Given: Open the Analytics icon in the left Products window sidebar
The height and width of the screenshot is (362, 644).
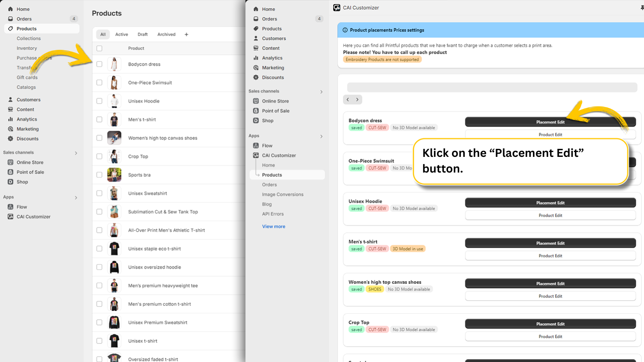Looking at the screenshot, I should [x=10, y=119].
